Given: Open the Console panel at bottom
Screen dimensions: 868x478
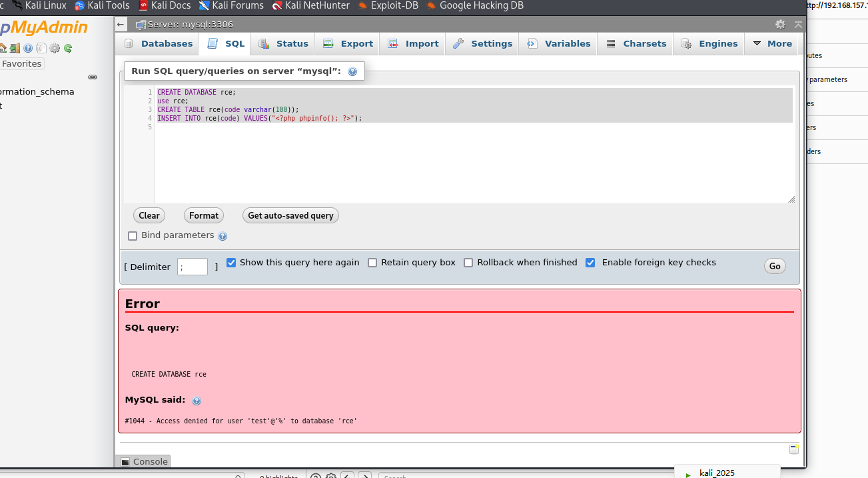Looking at the screenshot, I should (144, 461).
